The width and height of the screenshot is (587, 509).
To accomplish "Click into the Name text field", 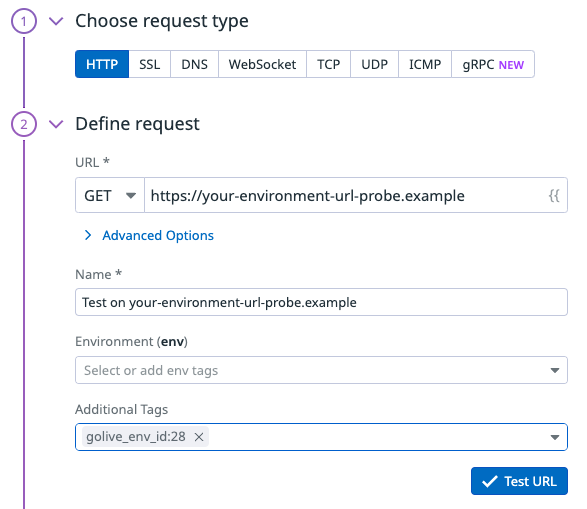I will (x=321, y=302).
